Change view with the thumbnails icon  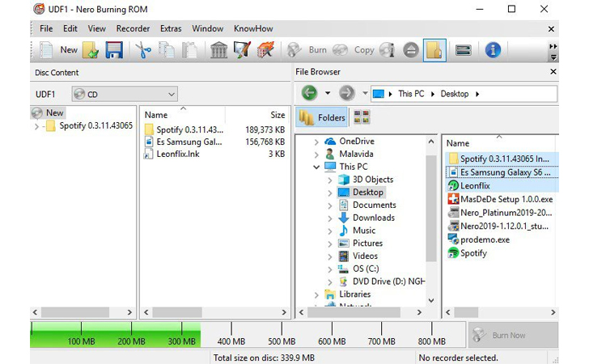(x=362, y=117)
